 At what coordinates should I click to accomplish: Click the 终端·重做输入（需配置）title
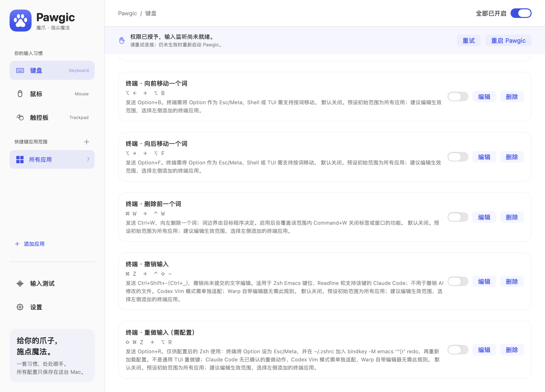[x=160, y=332]
